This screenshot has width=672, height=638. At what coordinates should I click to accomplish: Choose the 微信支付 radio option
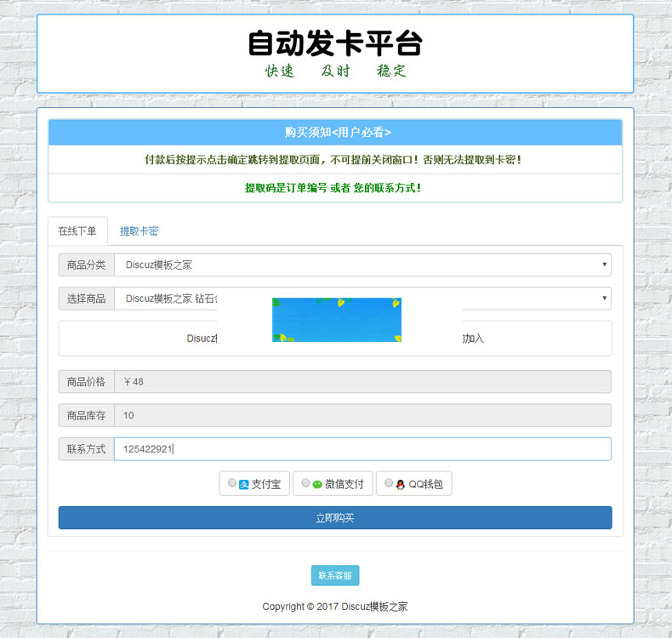(x=305, y=484)
